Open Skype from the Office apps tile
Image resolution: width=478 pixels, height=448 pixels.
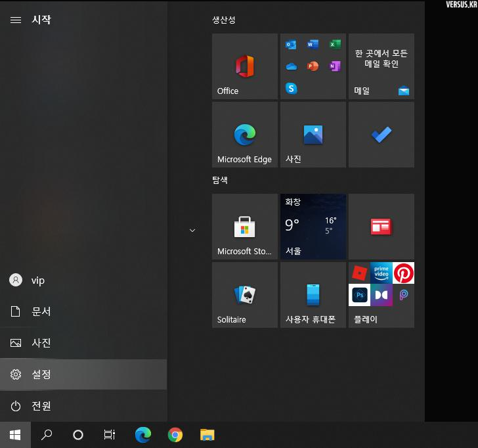pos(291,89)
